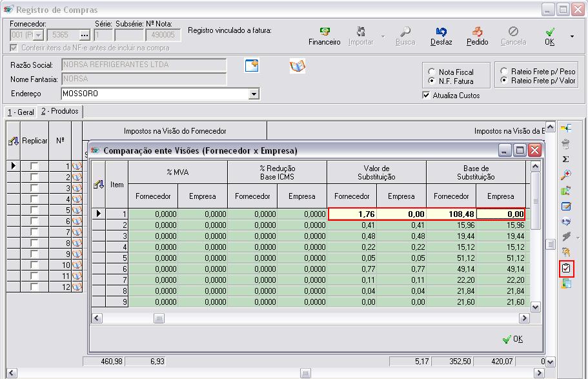Image resolution: width=588 pixels, height=379 pixels.
Task: Switch to the 1 - Geral tab
Action: click(21, 112)
